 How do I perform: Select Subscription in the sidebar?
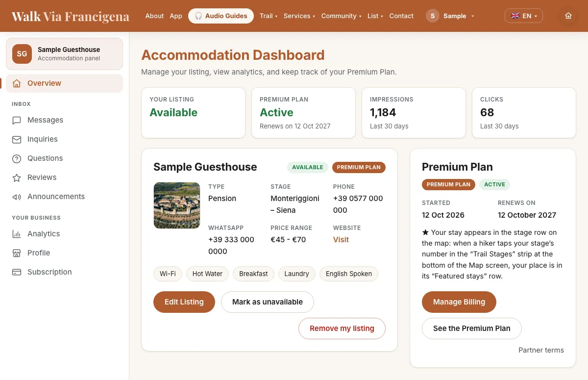(x=64, y=272)
